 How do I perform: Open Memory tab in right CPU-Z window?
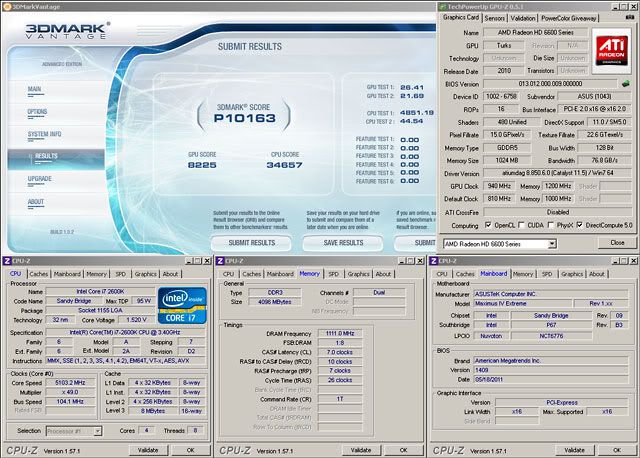point(523,274)
